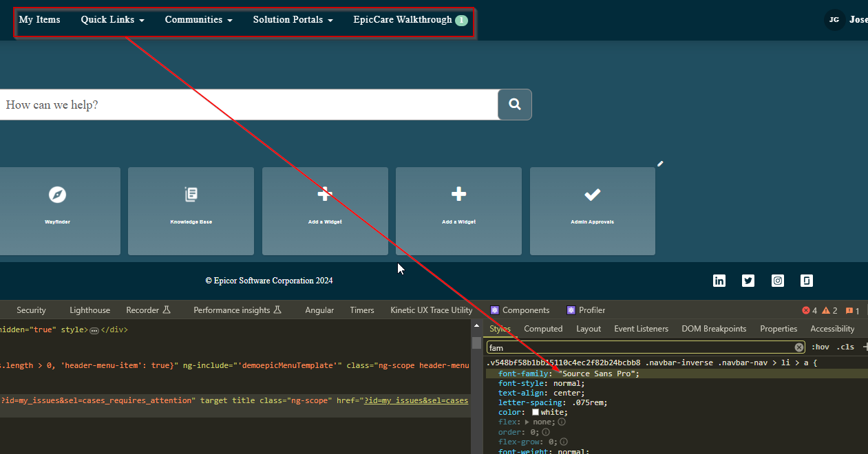
Task: Open the Twitter footer icon
Action: click(748, 281)
